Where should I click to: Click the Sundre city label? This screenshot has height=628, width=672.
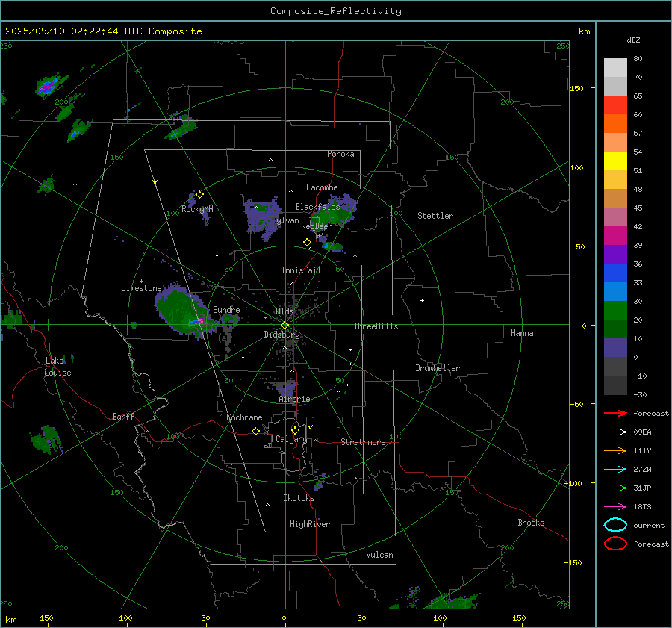coord(226,309)
